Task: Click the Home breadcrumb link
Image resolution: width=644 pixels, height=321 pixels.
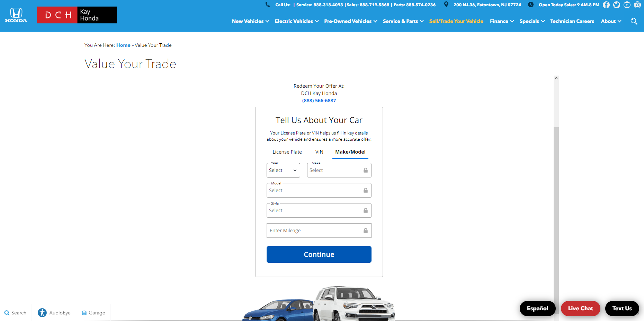Action: pos(123,45)
